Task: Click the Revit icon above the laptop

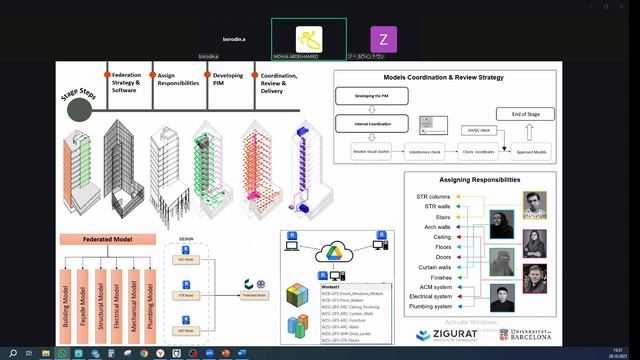Action: [292, 236]
